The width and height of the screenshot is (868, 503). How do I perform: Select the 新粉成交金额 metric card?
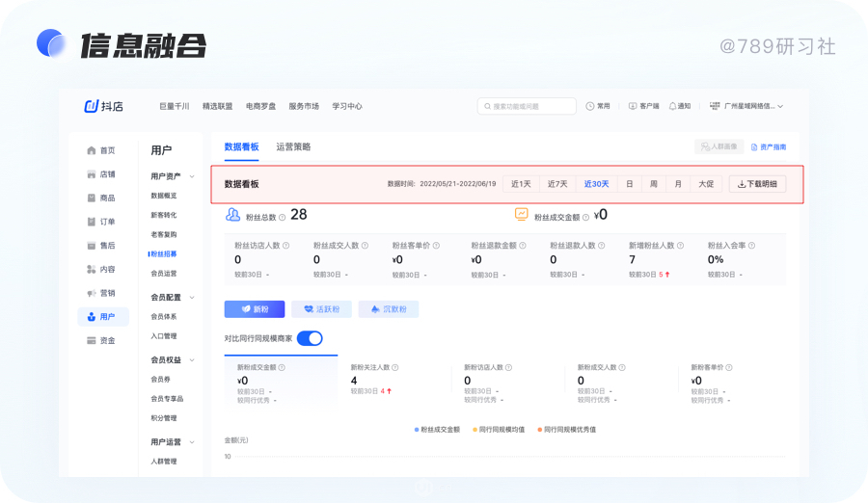[x=281, y=384]
